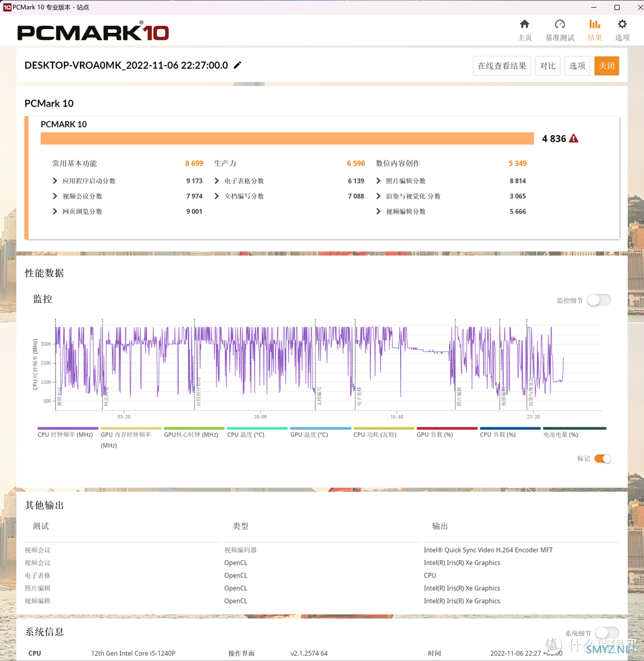Image resolution: width=644 pixels, height=661 pixels.
Task: Turn off the 标记 markers switch
Action: [x=603, y=459]
